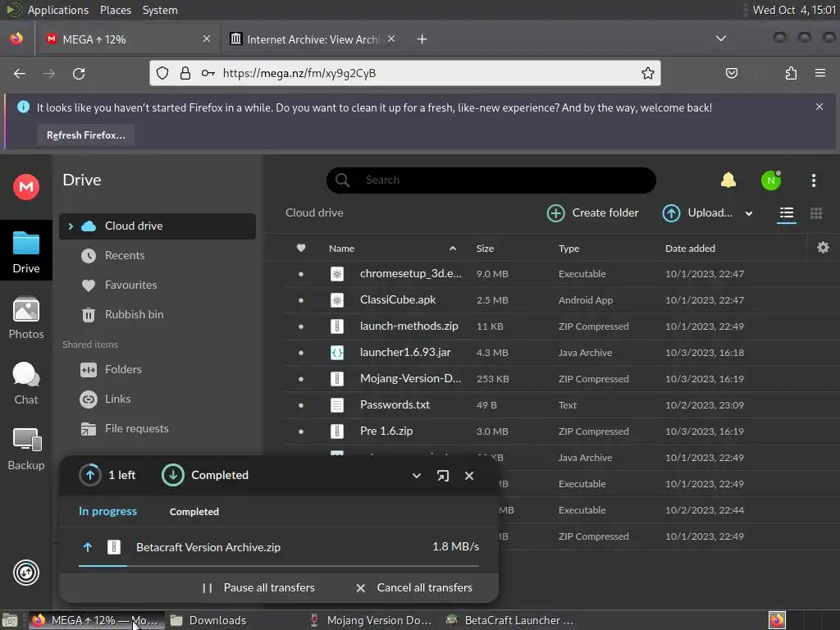840x630 pixels.
Task: Open the MEGA logo home icon
Action: click(x=26, y=187)
